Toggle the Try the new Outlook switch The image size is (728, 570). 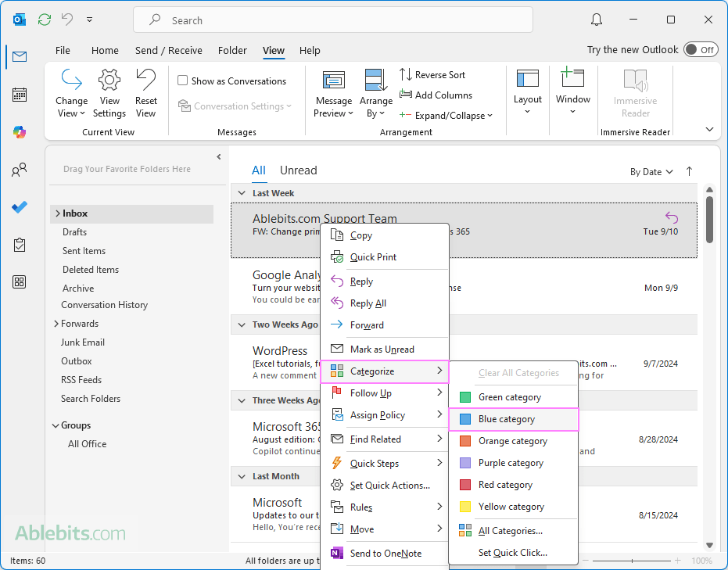(x=700, y=50)
